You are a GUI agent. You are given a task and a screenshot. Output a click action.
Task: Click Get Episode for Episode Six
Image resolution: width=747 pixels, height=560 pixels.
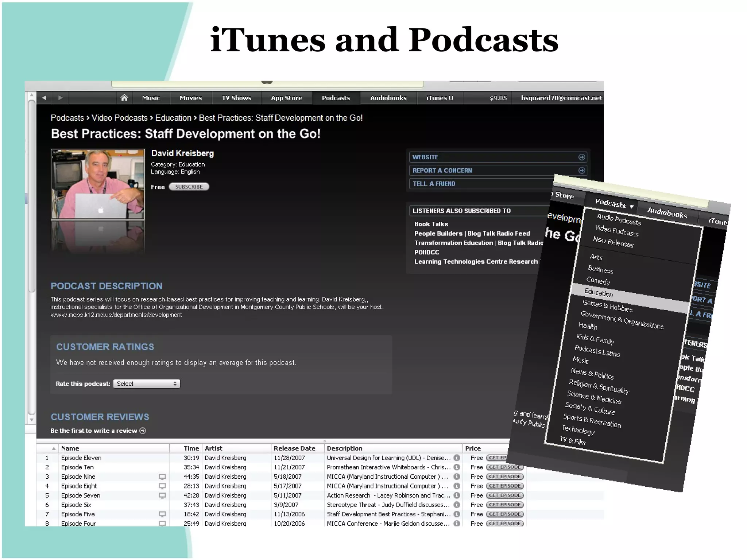(x=505, y=505)
